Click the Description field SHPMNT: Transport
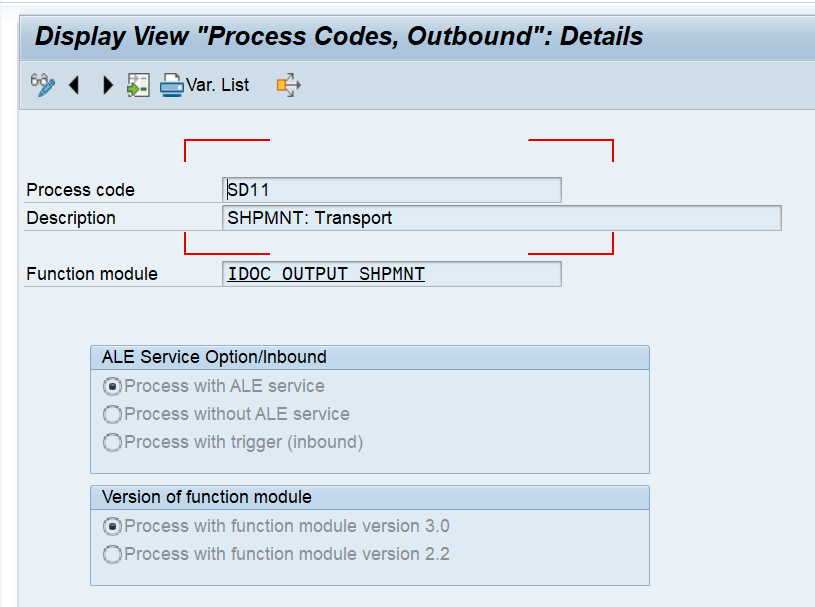Image resolution: width=815 pixels, height=607 pixels. 502,218
